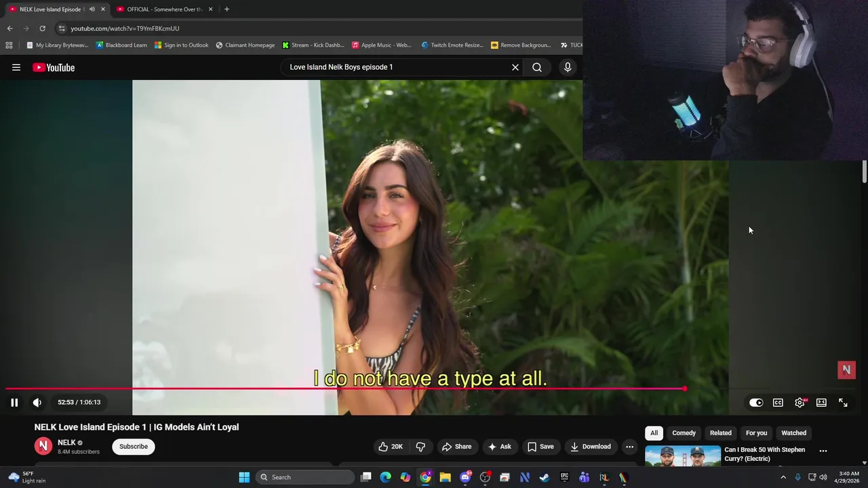Open the Windows Start menu
Image resolution: width=868 pixels, height=488 pixels.
[244, 477]
